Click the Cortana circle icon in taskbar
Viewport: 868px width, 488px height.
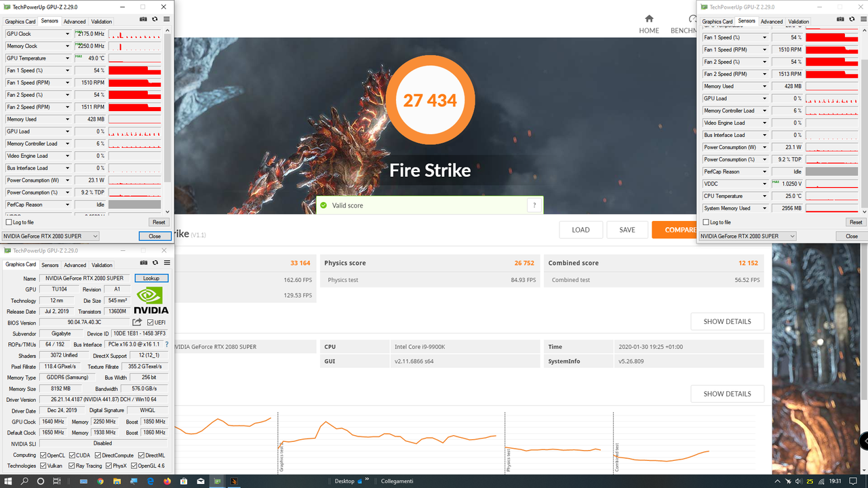coord(41,481)
